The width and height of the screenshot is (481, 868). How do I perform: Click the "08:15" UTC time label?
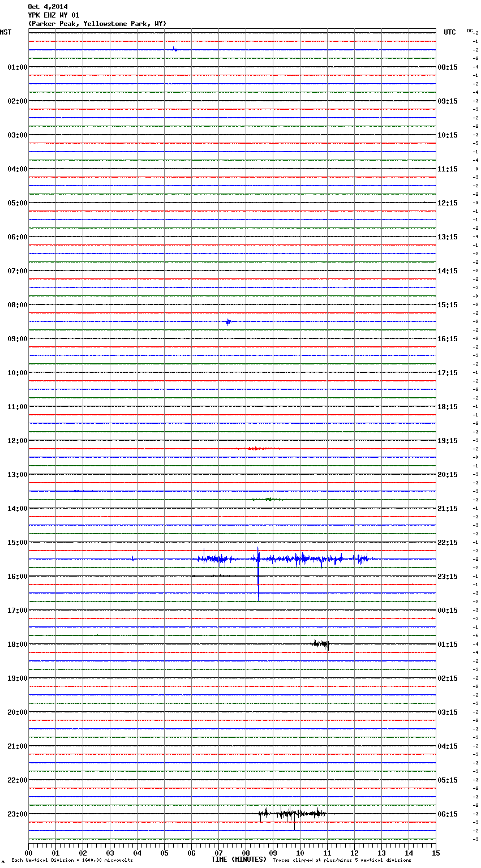pyautogui.click(x=448, y=67)
